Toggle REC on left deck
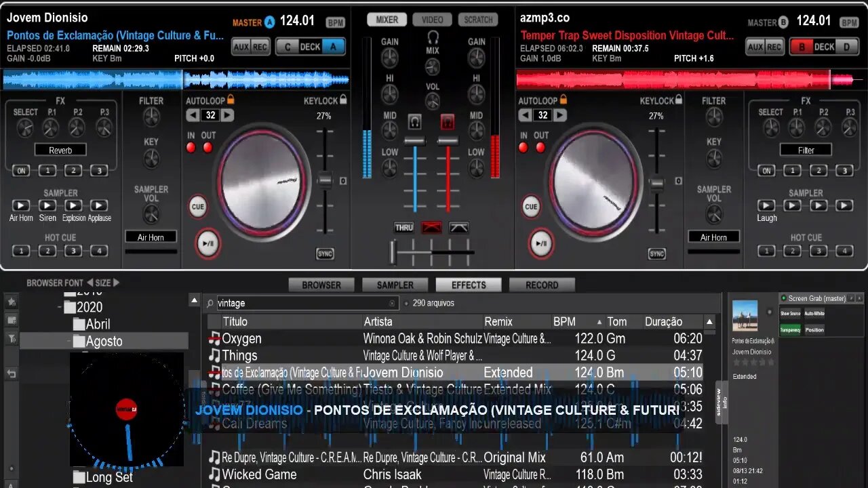 click(260, 47)
